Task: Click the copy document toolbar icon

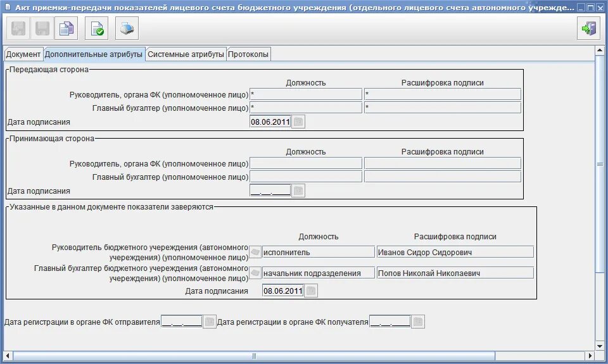Action: [66, 28]
